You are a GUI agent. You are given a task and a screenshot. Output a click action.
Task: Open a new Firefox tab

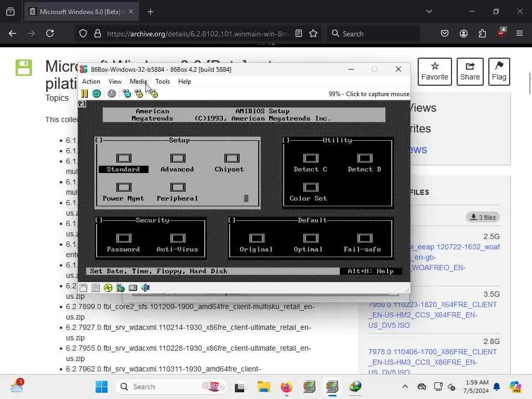point(150,12)
